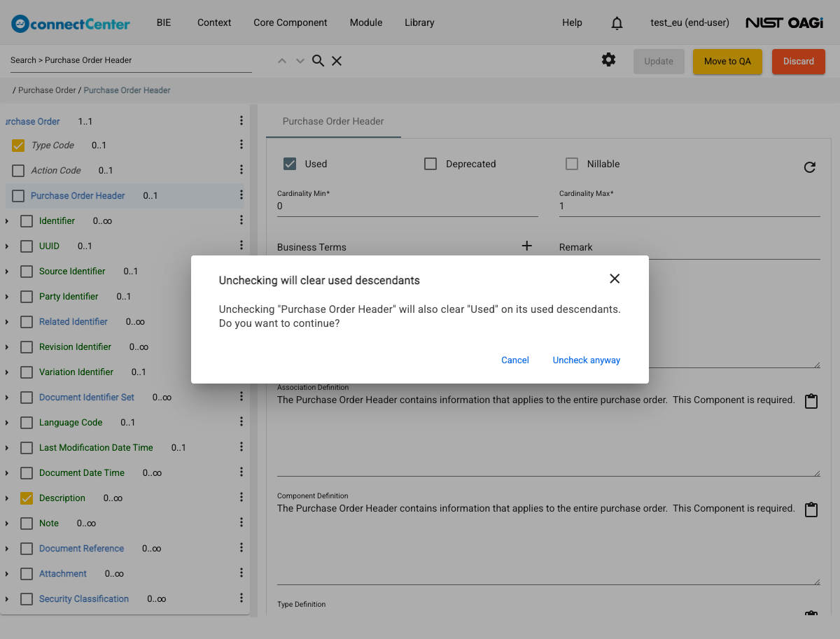The width and height of the screenshot is (840, 639).
Task: Click the reset refresh icon
Action: coord(810,167)
